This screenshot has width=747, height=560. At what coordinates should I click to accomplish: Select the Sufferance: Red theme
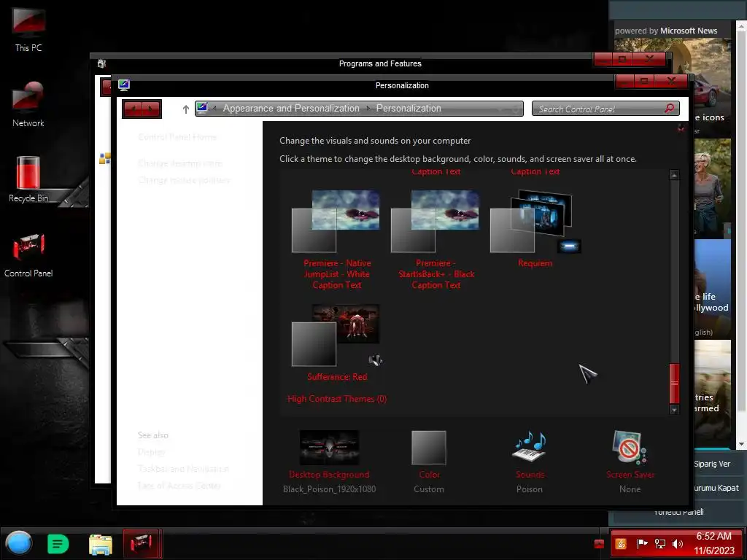point(337,343)
